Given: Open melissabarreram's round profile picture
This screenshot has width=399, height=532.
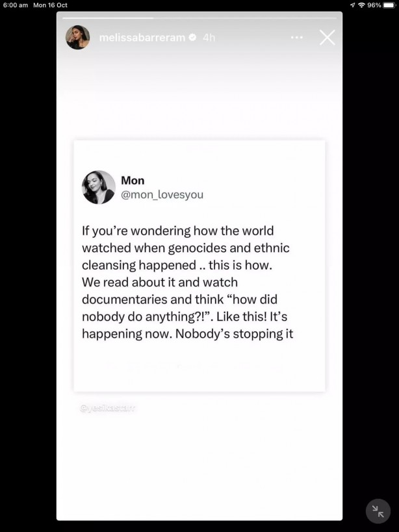Looking at the screenshot, I should click(x=78, y=38).
